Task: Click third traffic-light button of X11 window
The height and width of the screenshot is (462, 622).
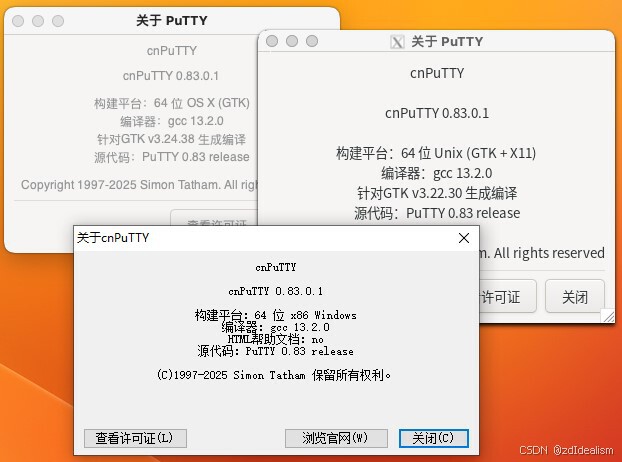Action: (312, 41)
